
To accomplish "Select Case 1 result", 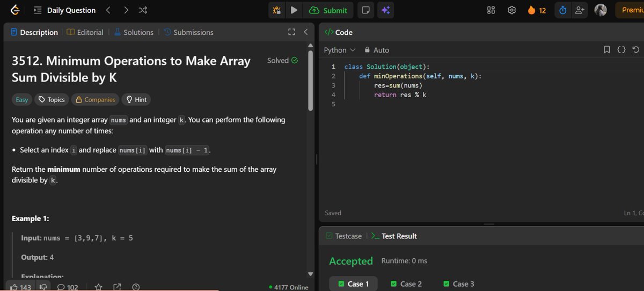I will tap(353, 283).
